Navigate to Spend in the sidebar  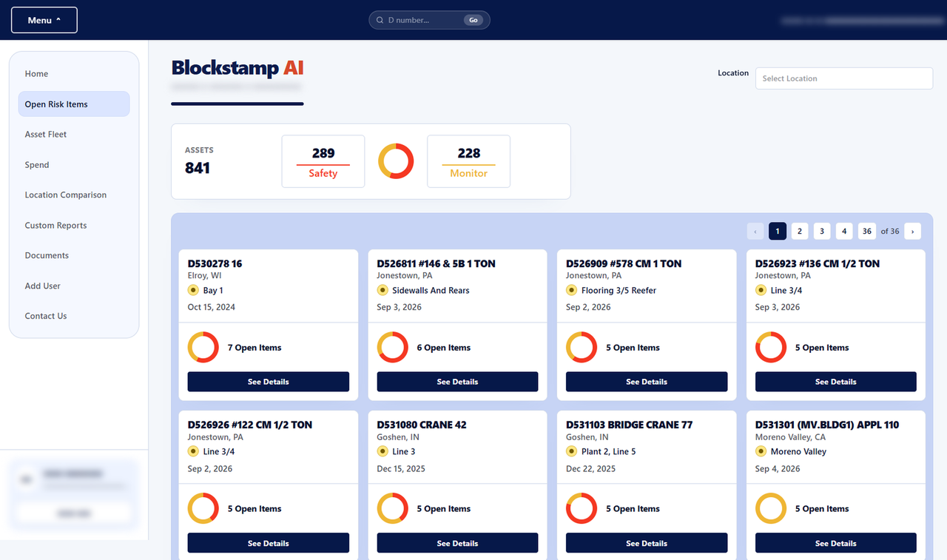(74, 165)
